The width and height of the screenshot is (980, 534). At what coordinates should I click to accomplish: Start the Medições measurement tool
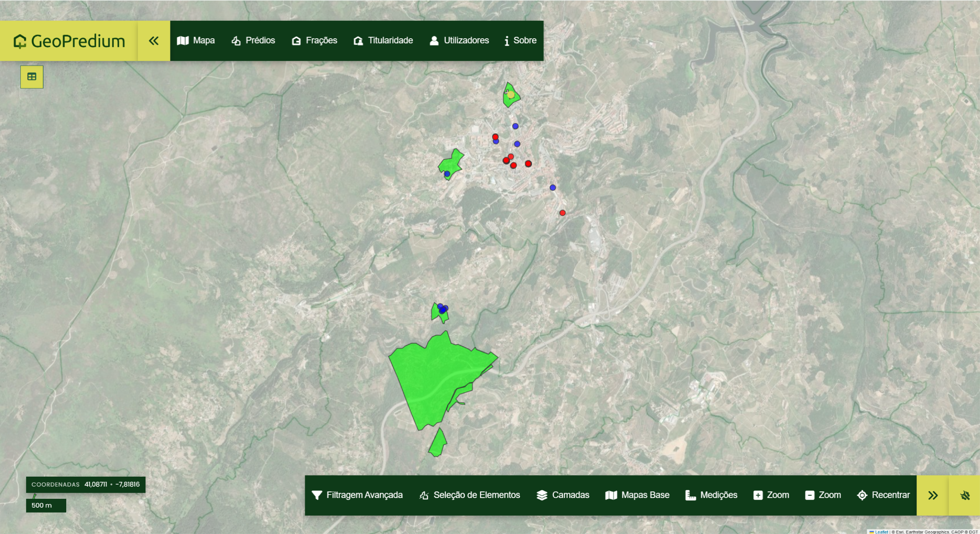point(711,495)
